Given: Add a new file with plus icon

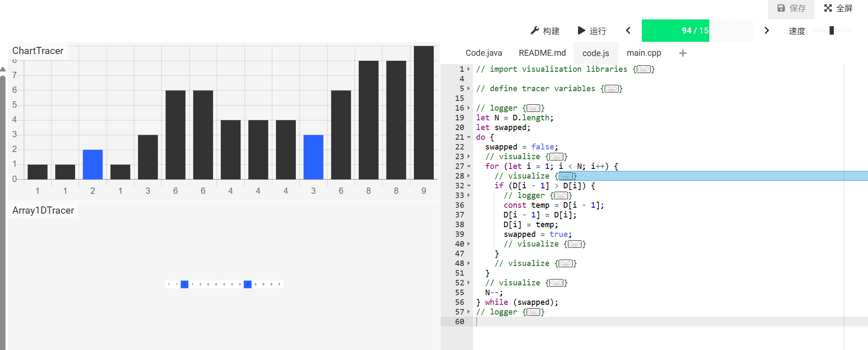Looking at the screenshot, I should coord(683,53).
